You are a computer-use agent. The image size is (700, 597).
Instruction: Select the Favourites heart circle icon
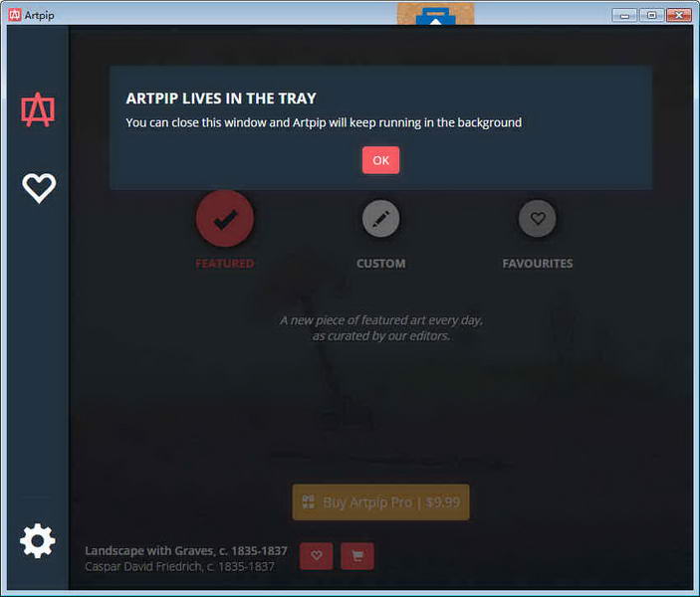coord(538,219)
